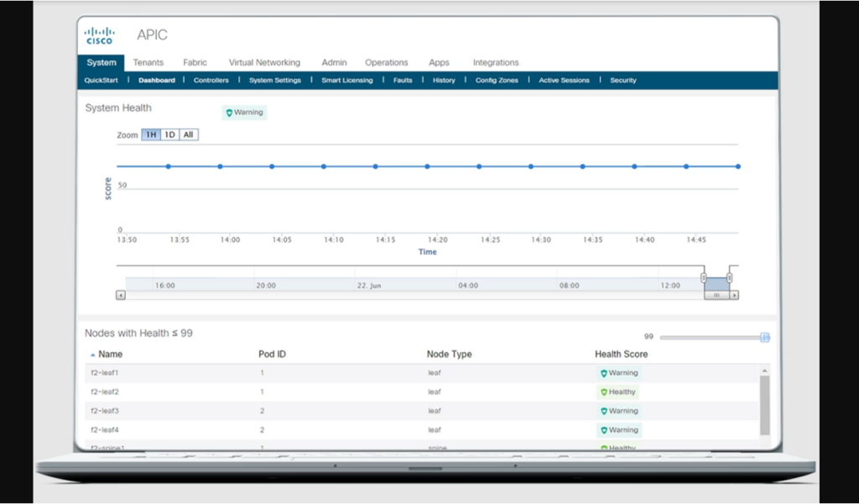Click the timeline horizontal scrollbar thumb
This screenshot has width=859, height=504.
click(716, 295)
